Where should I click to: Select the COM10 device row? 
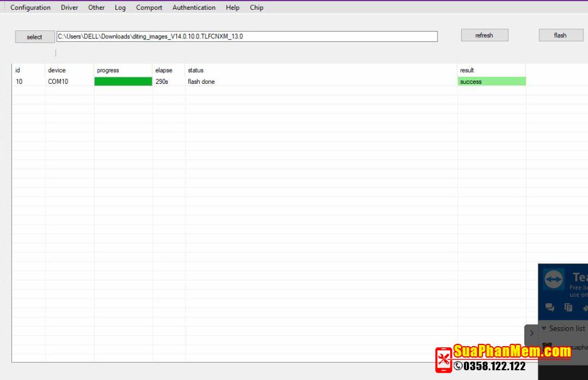tap(58, 82)
